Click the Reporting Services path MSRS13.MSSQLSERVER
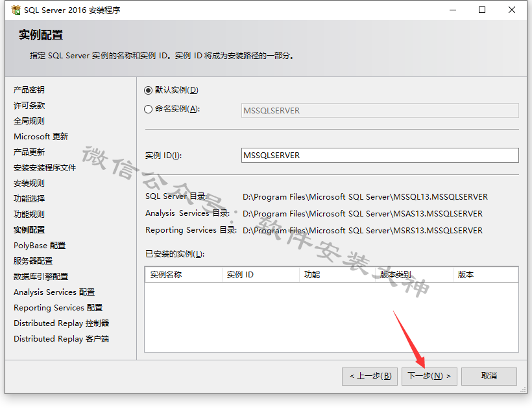Viewport: 532px width, 420px height. point(363,231)
